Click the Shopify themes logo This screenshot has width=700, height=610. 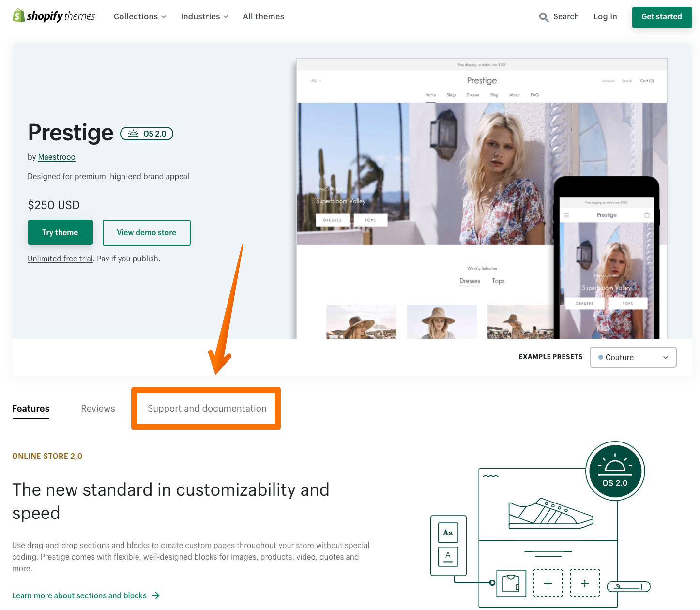point(54,16)
